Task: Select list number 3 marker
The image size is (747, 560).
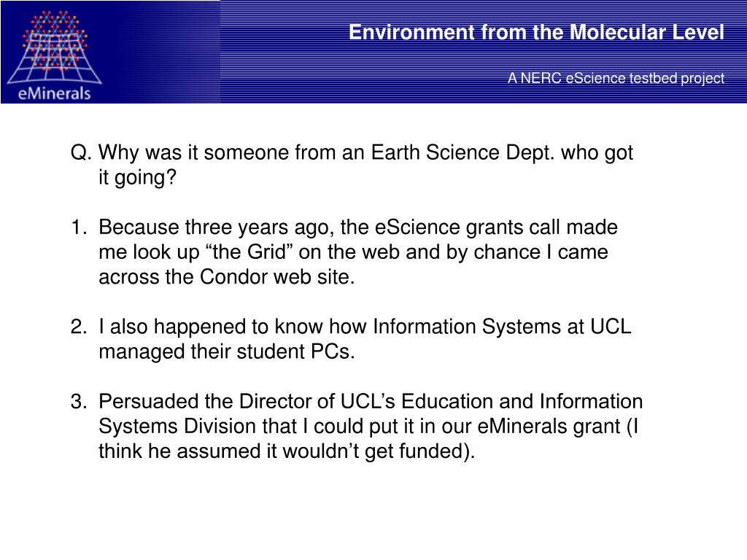Action: coord(79,402)
